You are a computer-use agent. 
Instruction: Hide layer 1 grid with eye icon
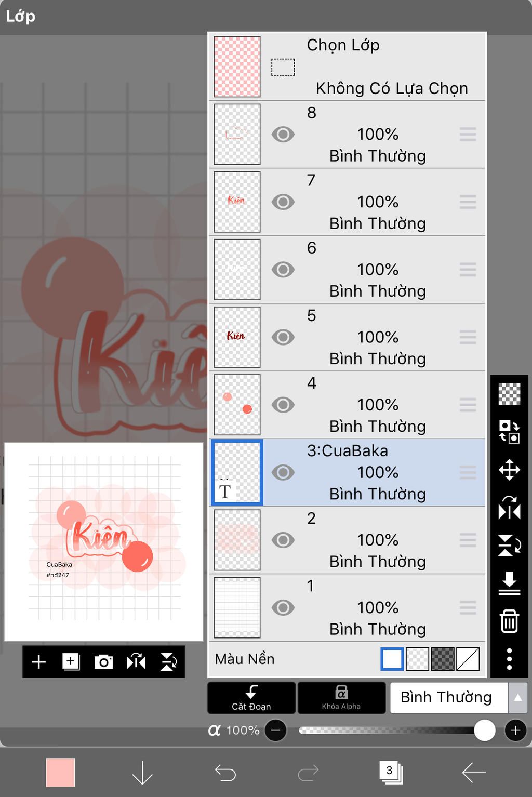[283, 607]
